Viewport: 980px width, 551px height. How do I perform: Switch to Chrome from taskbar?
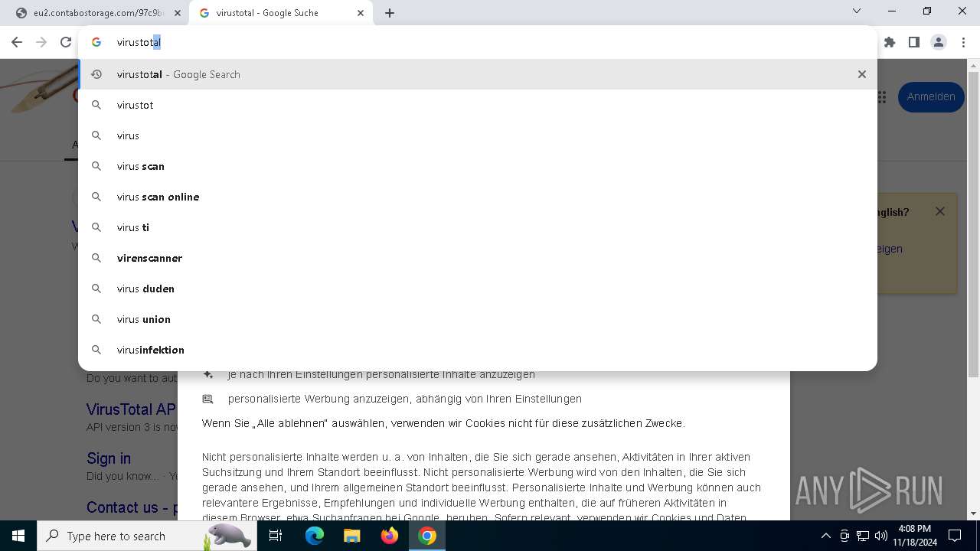click(427, 536)
